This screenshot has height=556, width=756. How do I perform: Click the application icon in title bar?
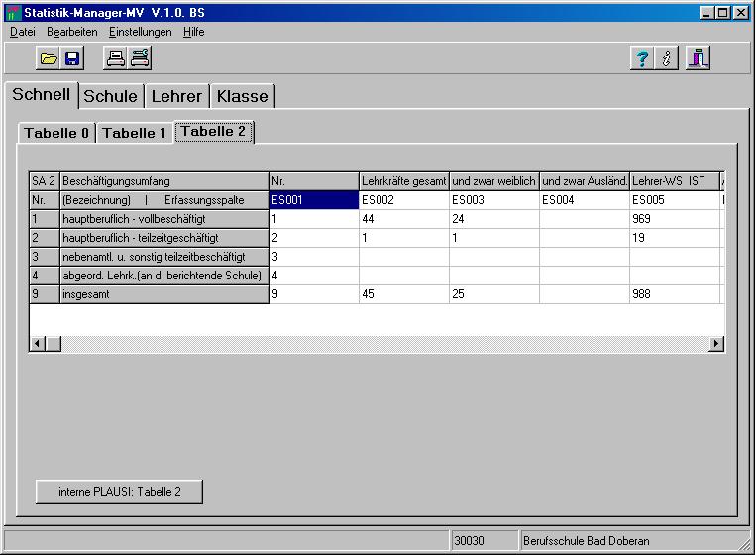(x=13, y=13)
